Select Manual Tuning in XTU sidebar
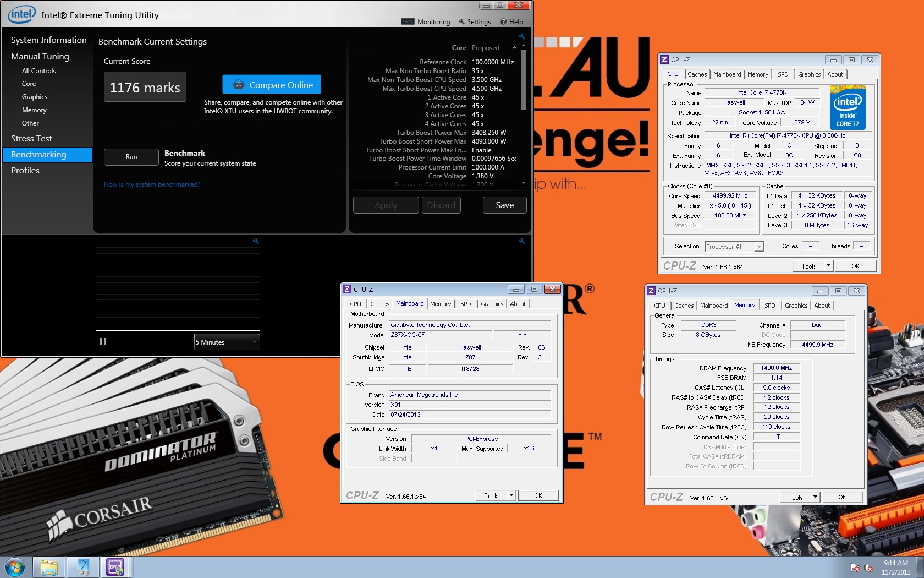The height and width of the screenshot is (578, 924). pyautogui.click(x=40, y=56)
